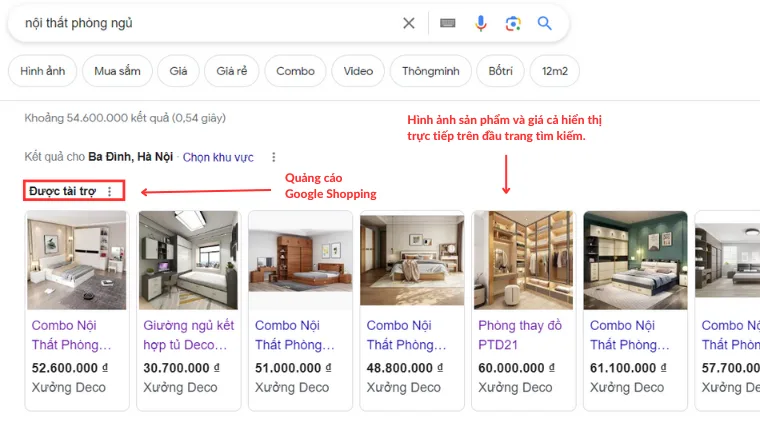
Task: Open Combo Nội Thất Phòng link above 48.800.000 đ
Action: pos(406,335)
